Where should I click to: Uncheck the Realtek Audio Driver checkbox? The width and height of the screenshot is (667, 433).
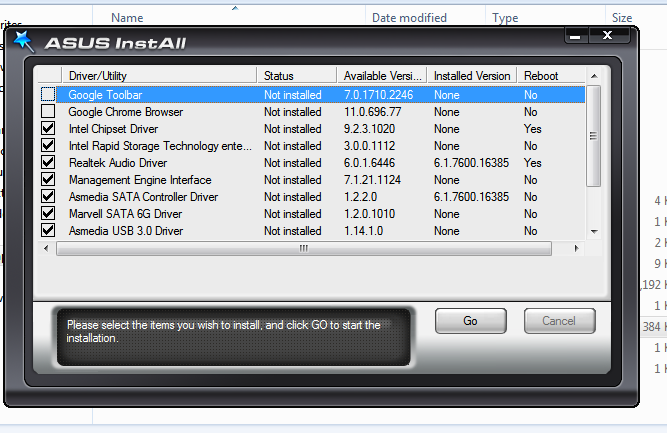(48, 162)
